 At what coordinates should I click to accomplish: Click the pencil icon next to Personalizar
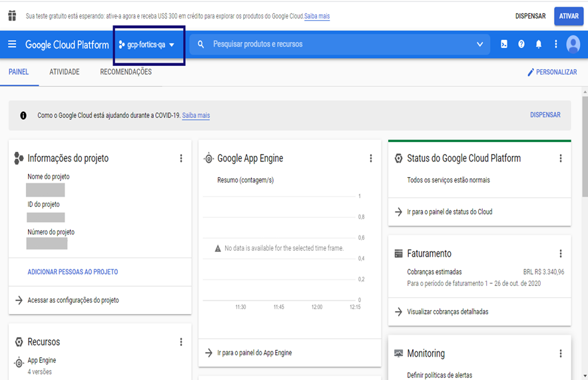click(x=531, y=72)
